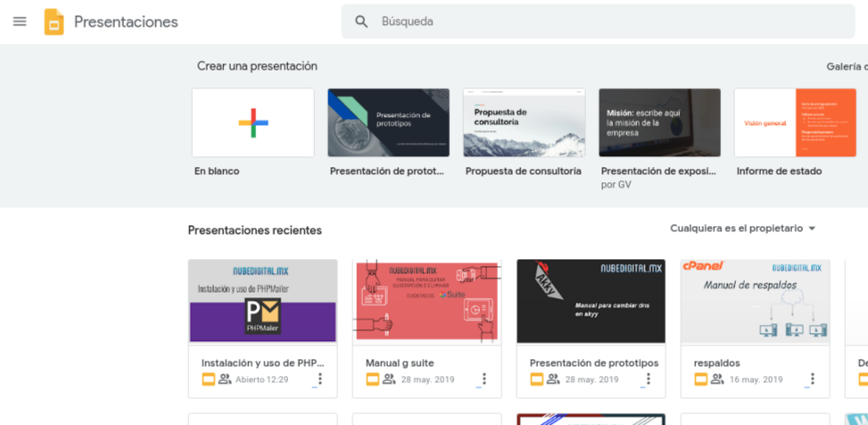868x425 pixels.
Task: Click the search magnifier icon
Action: [x=361, y=21]
